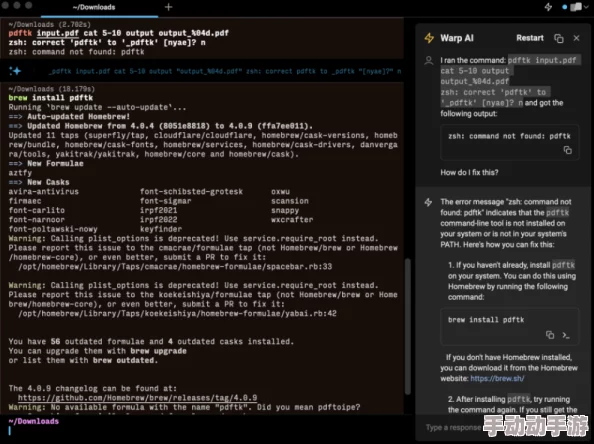
Task: Insert brew install pdftk into terminal
Action: (x=566, y=335)
